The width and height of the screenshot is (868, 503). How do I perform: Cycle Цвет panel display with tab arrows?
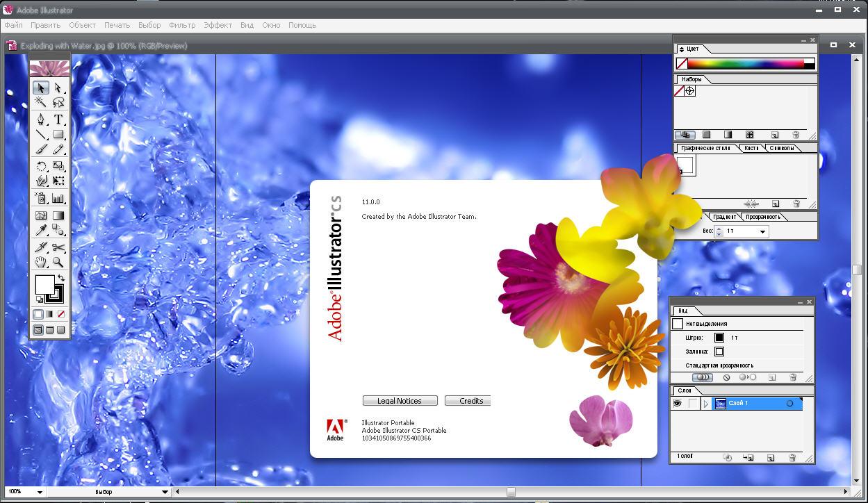pyautogui.click(x=682, y=49)
